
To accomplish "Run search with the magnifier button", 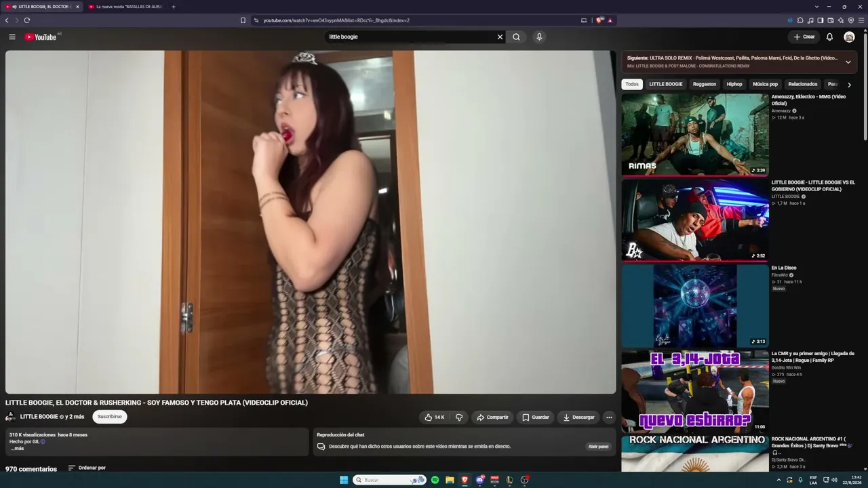I will click(x=516, y=37).
